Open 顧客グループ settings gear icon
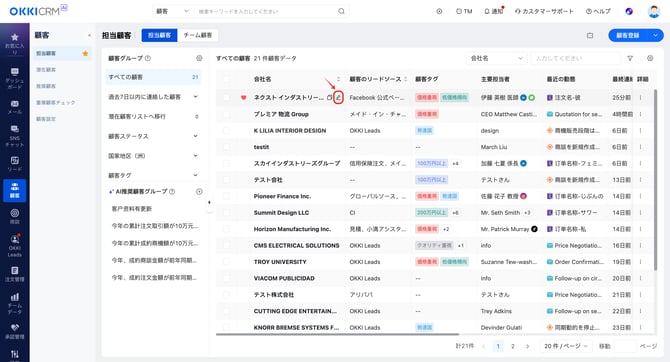The width and height of the screenshot is (670, 362). (199, 58)
